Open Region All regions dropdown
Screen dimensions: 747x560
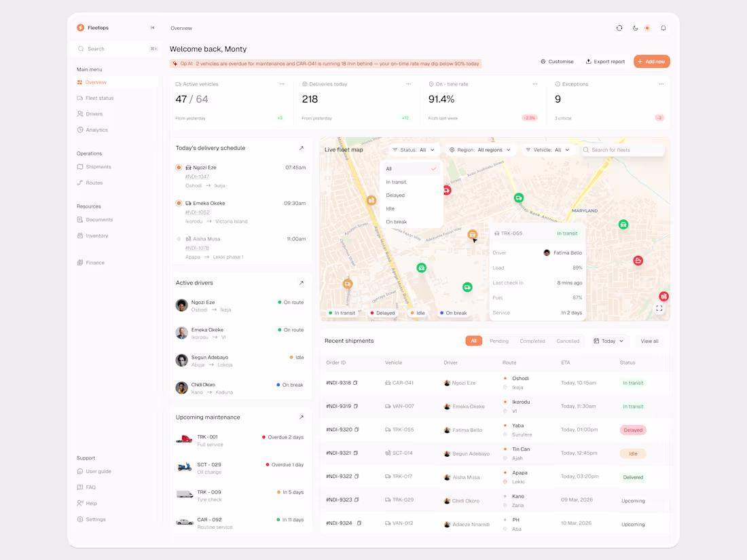pyautogui.click(x=481, y=150)
